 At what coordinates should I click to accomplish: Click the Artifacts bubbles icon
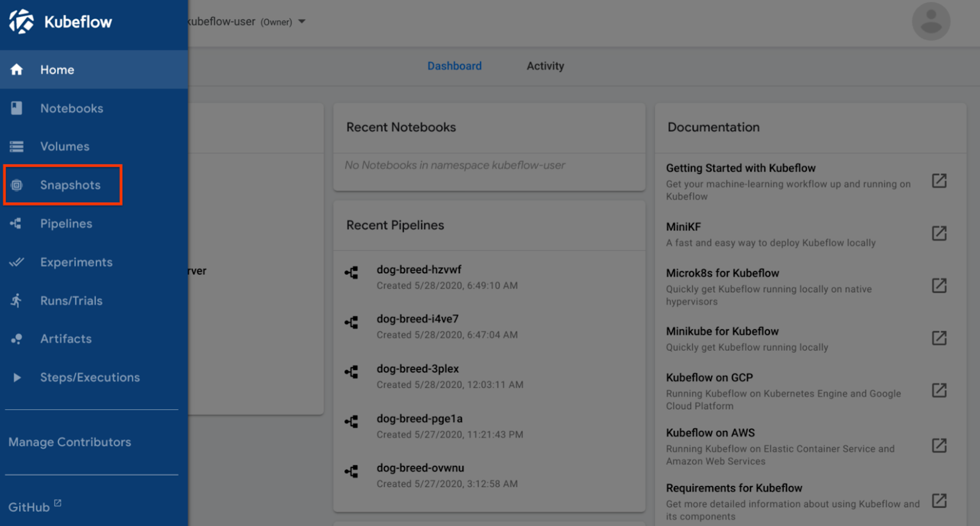tap(17, 339)
